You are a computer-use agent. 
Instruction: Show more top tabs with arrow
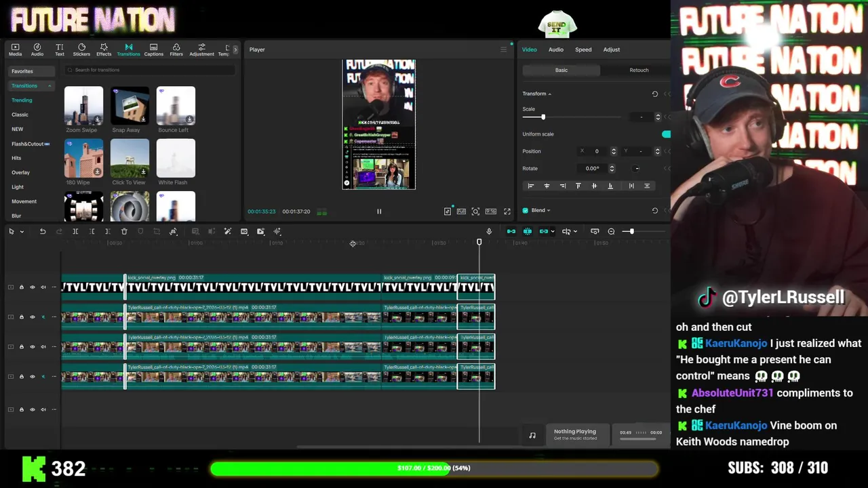pos(235,49)
